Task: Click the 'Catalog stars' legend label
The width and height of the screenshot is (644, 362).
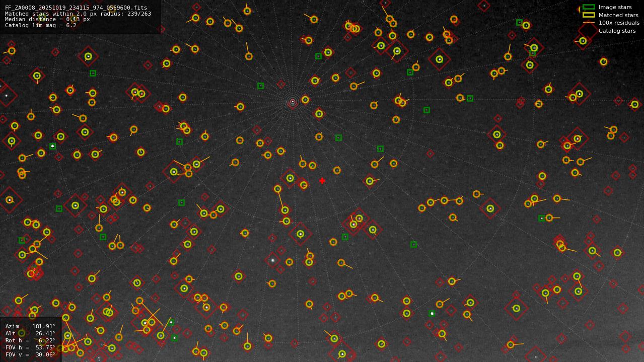Action: [x=617, y=31]
